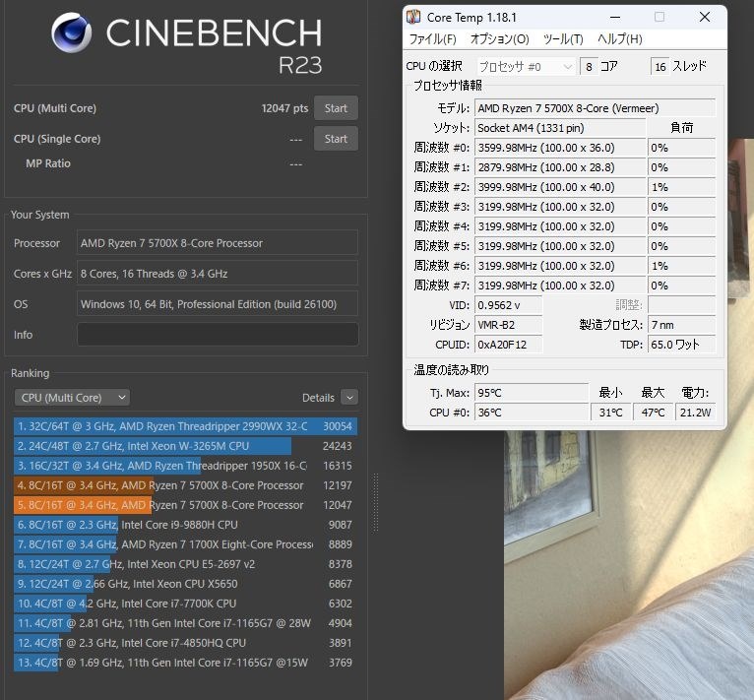Click the 8 コア core count box
Image resolution: width=754 pixels, height=700 pixels.
click(x=589, y=66)
